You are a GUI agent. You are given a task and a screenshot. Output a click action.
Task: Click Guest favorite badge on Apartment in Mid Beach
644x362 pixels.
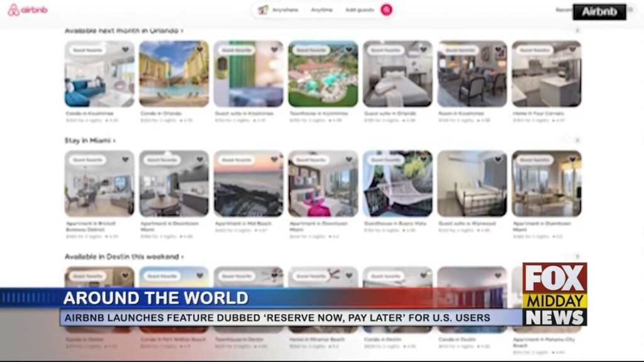pos(236,160)
